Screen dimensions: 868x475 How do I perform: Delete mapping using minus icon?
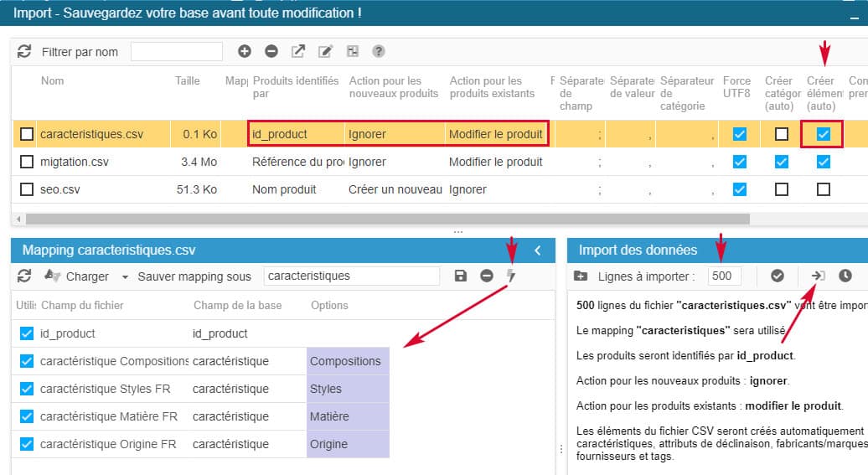pos(486,276)
